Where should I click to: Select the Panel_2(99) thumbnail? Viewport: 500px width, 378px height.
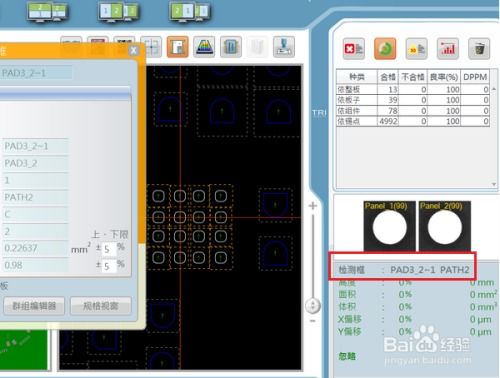pos(445,226)
